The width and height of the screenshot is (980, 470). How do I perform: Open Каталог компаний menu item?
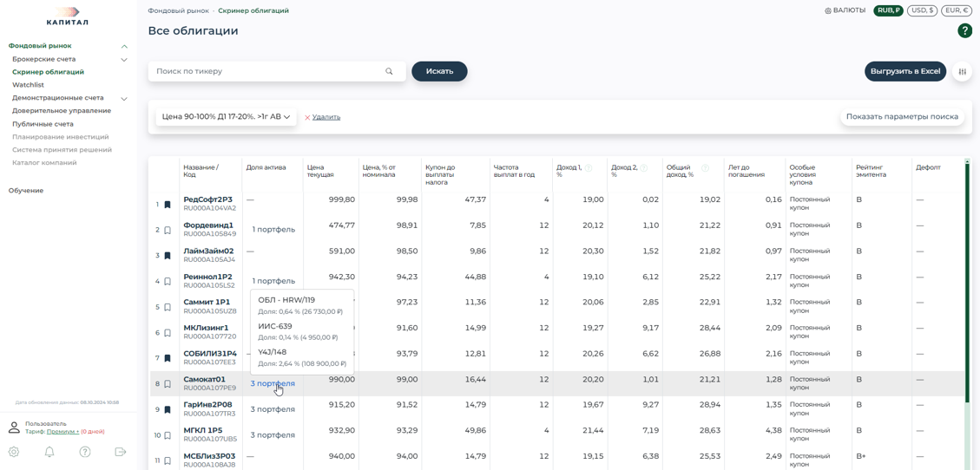[44, 163]
